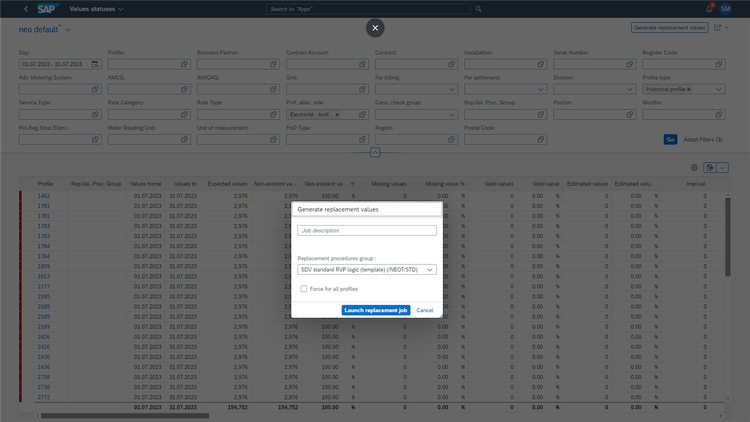The image size is (750, 422).
Task: Click the Valid values column header
Action: (x=498, y=184)
